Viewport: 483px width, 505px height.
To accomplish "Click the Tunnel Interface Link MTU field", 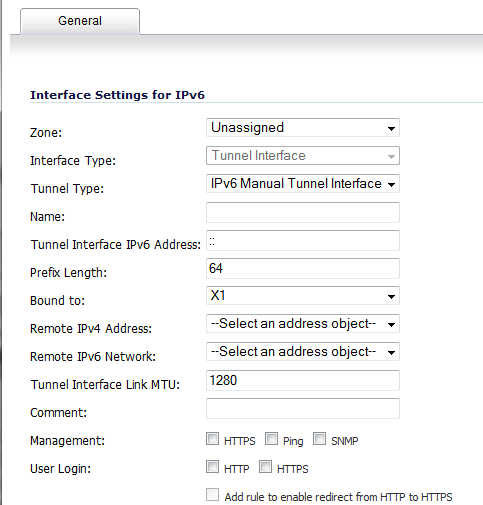I will [x=303, y=380].
